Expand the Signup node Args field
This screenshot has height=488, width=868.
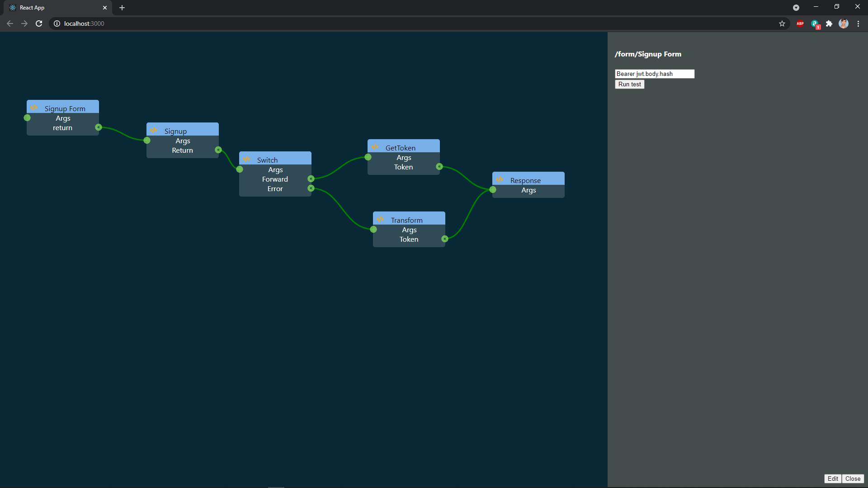point(182,141)
